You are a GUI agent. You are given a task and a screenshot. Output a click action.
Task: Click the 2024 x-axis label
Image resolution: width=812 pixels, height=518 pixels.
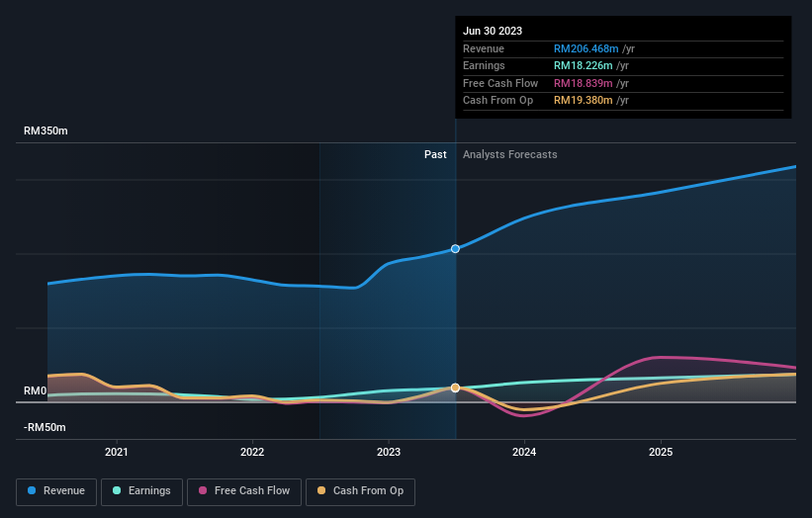tap(524, 452)
